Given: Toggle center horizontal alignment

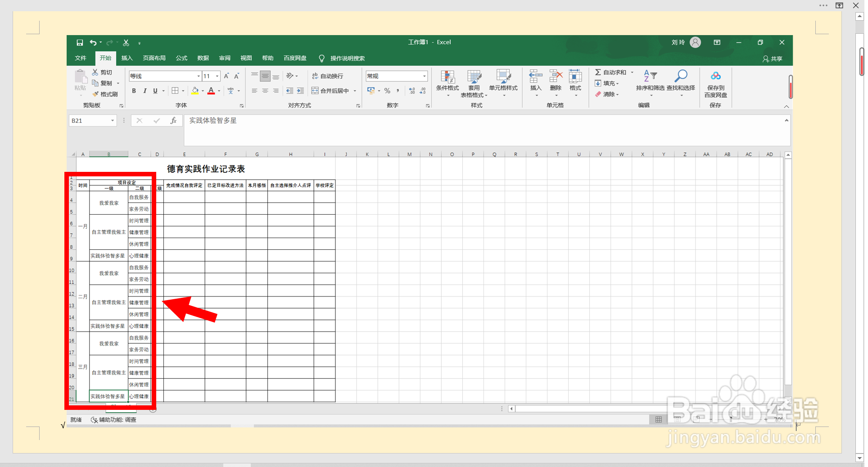Looking at the screenshot, I should 265,91.
